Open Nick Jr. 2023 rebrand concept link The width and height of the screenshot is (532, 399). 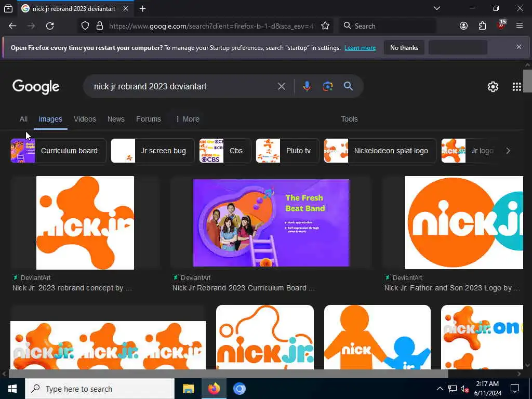(72, 288)
